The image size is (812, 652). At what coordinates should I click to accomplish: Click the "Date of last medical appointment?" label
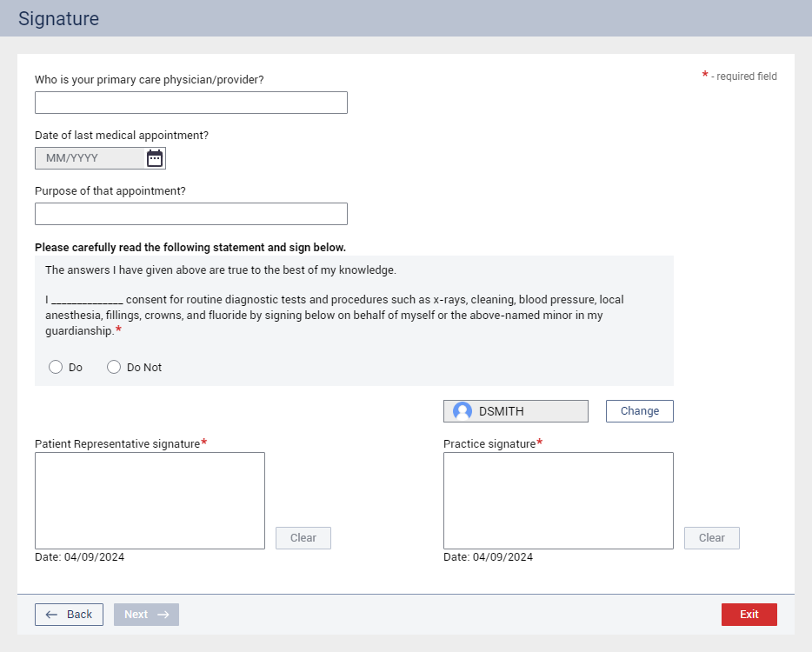coord(122,135)
